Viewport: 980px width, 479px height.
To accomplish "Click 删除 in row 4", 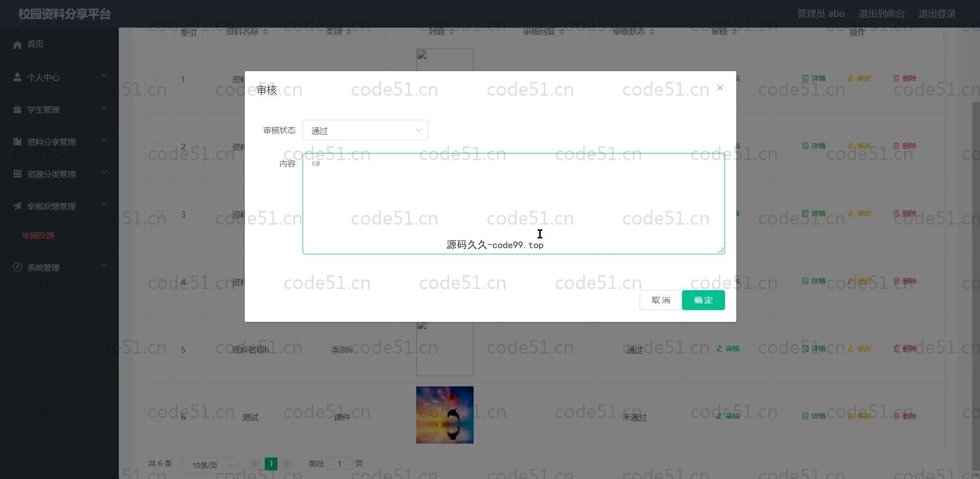I will pos(905,281).
